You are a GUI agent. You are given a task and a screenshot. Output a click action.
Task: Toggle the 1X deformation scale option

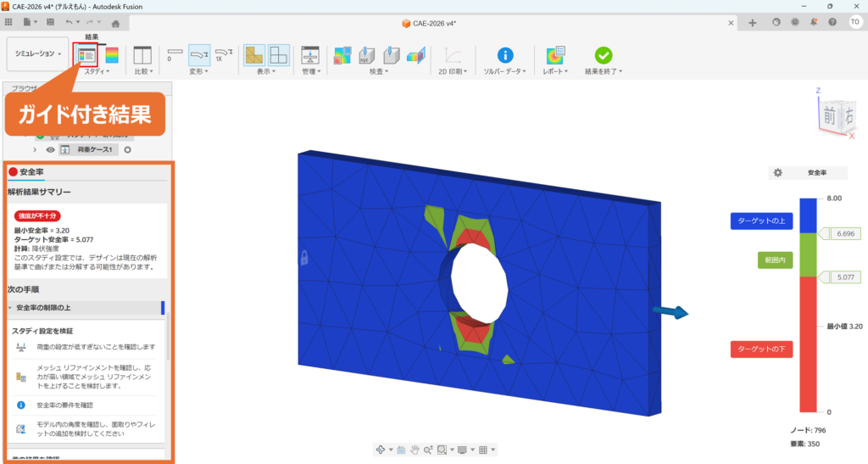tap(224, 54)
